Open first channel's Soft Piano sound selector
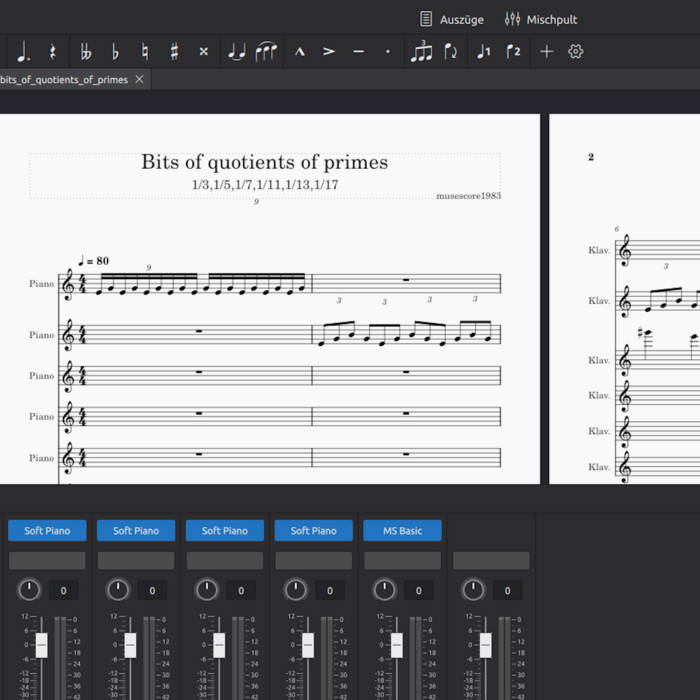The width and height of the screenshot is (700, 700). [47, 531]
